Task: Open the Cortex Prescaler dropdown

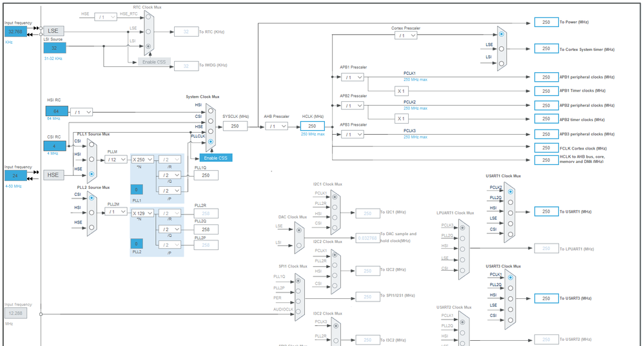Action: click(405, 35)
